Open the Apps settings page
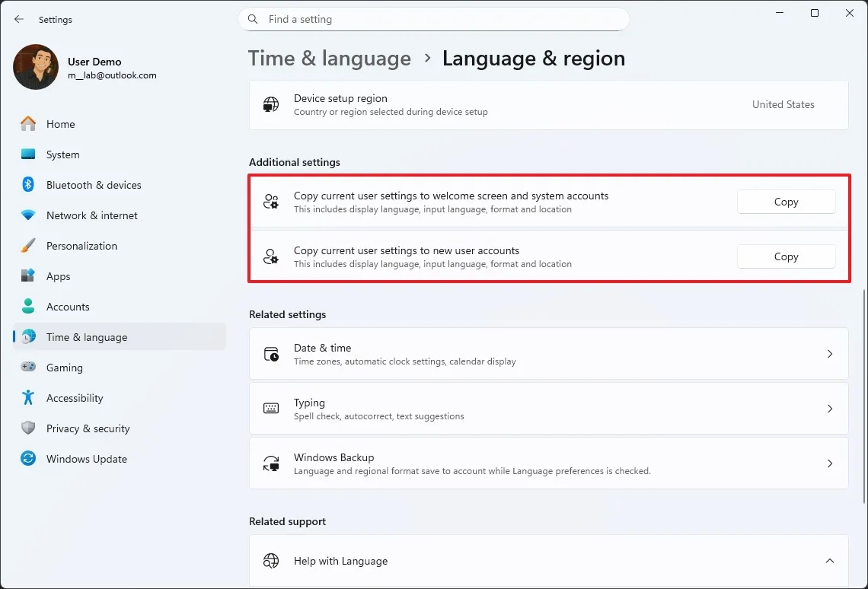The image size is (868, 589). click(x=58, y=276)
